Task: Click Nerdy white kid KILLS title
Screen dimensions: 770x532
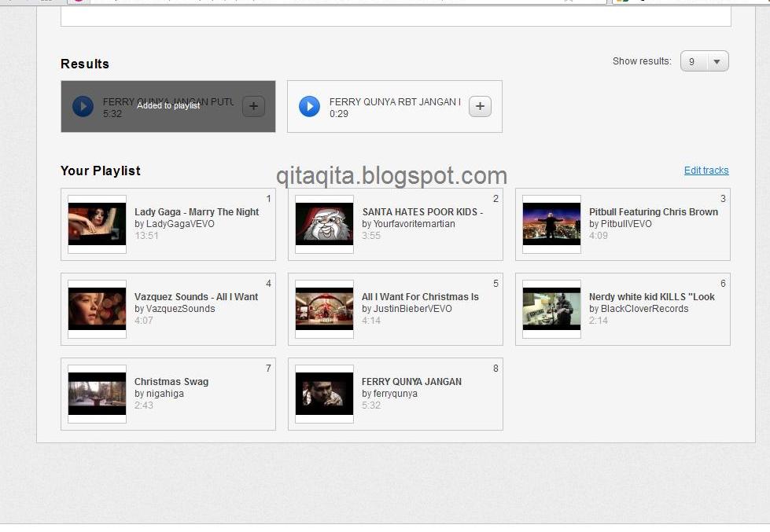Action: (x=652, y=297)
